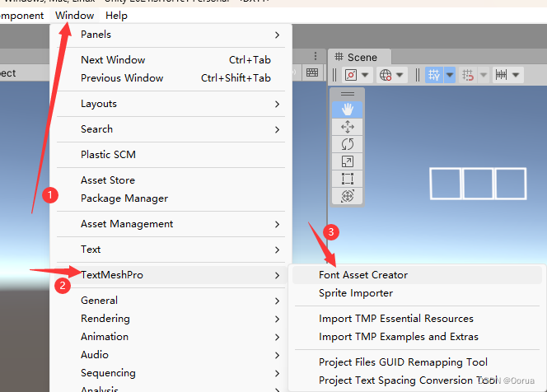Open the draw mode dropdown arrow
Screen dimensions: 547x392
365,75
